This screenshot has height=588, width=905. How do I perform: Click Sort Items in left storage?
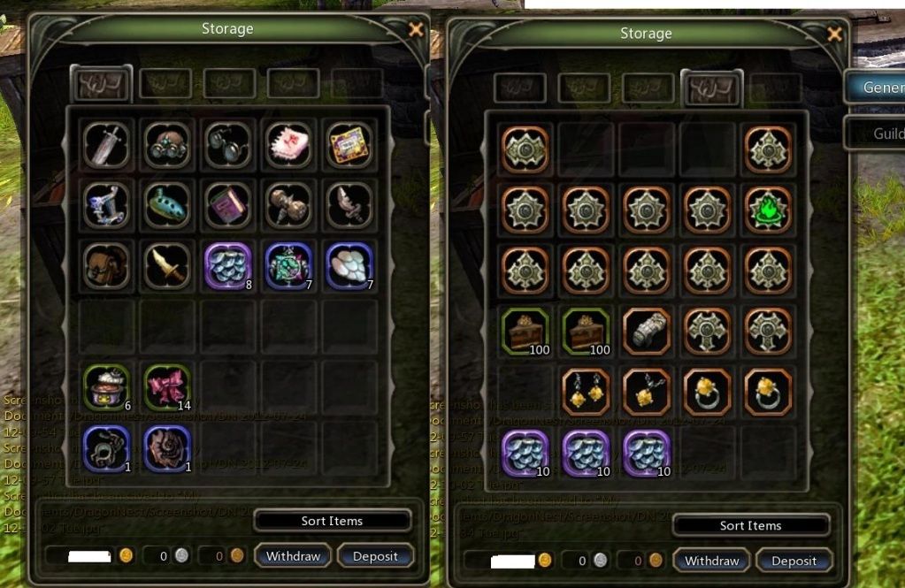332,521
